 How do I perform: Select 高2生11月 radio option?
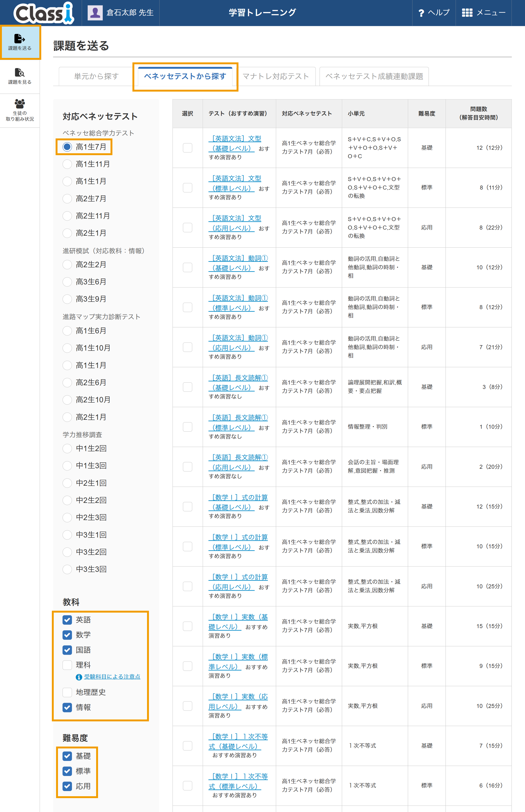pos(67,216)
